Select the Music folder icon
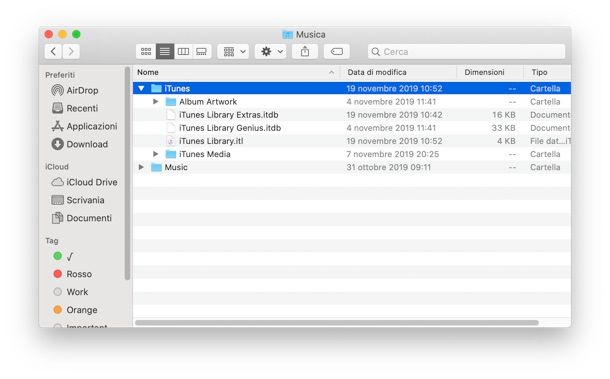This screenshot has width=610, height=379. tap(156, 167)
